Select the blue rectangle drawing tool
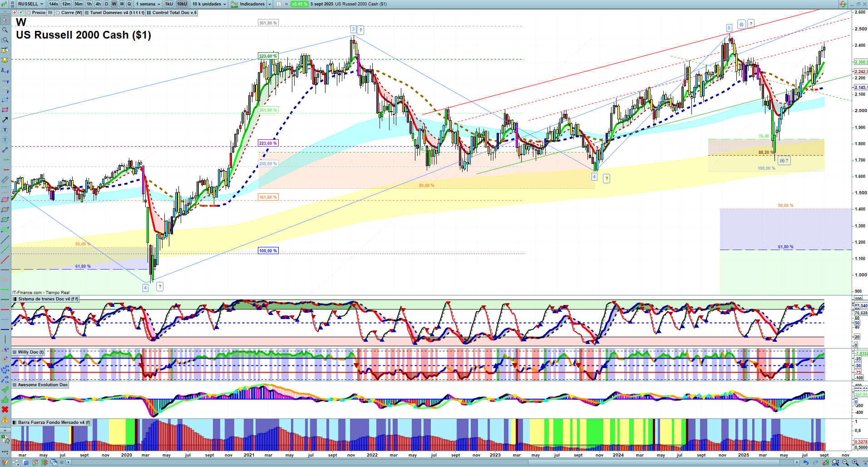Screen dimensions: 868x467 tap(5, 100)
